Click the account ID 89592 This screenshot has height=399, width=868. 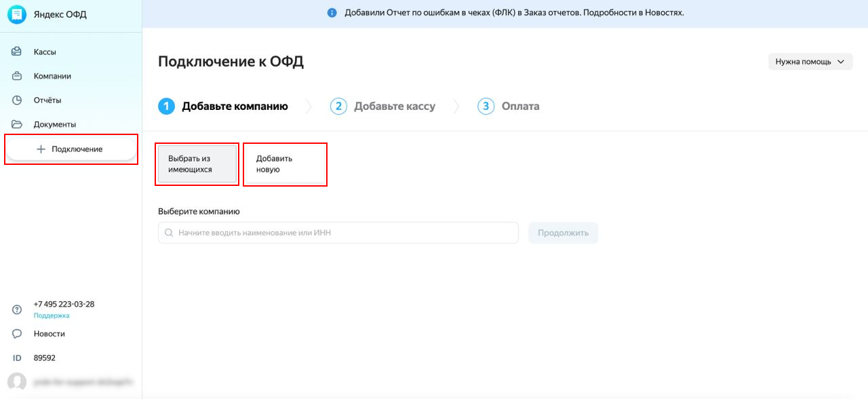45,358
